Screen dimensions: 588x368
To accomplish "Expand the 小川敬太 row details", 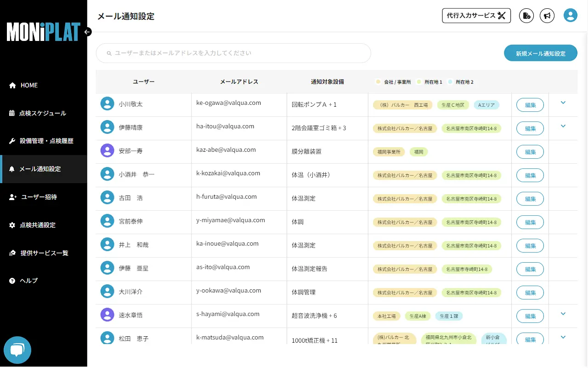I will tap(563, 103).
